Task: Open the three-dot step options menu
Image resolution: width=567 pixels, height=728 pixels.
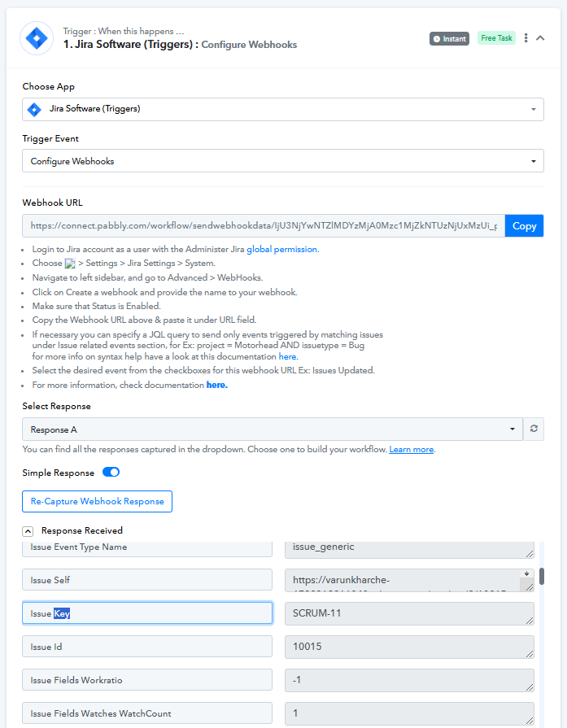Action: [526, 38]
